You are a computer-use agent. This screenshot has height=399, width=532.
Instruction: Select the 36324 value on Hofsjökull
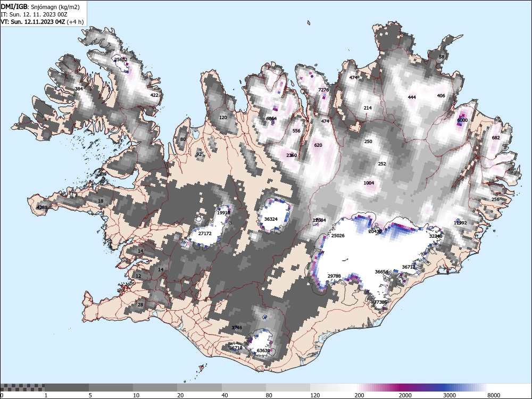pyautogui.click(x=271, y=219)
